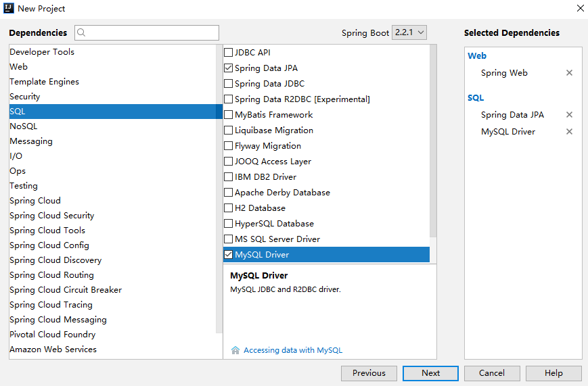
Task: Select the NoSQL category
Action: 24,126
